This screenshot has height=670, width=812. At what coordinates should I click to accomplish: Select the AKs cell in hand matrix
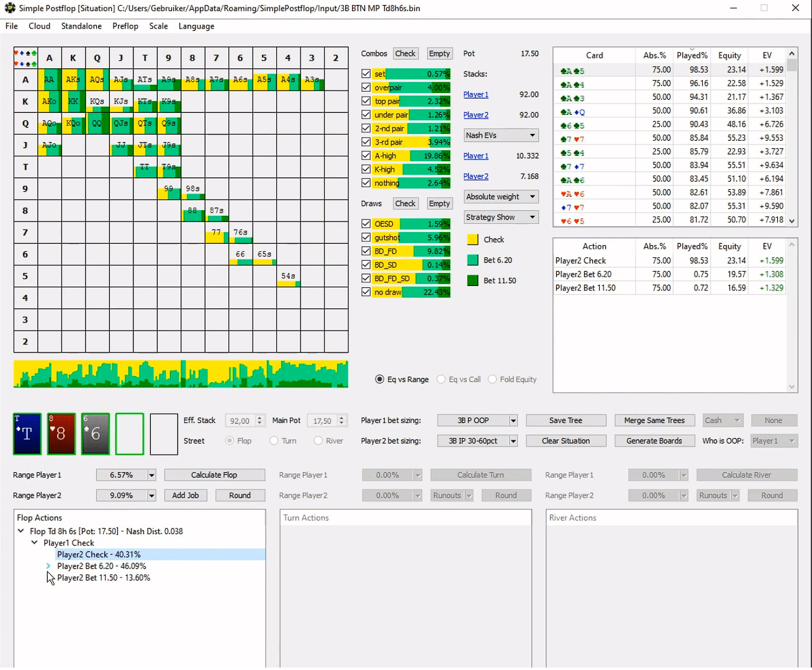(x=73, y=80)
